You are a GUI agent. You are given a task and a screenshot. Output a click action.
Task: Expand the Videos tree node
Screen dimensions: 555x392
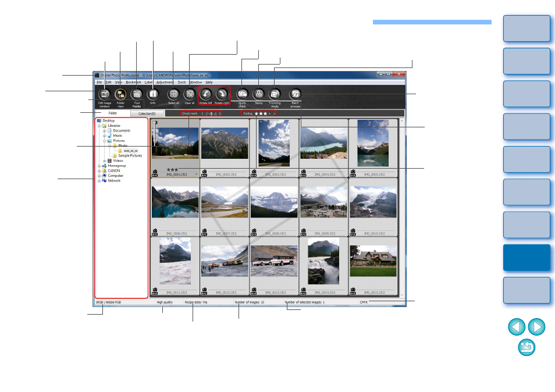coord(104,161)
